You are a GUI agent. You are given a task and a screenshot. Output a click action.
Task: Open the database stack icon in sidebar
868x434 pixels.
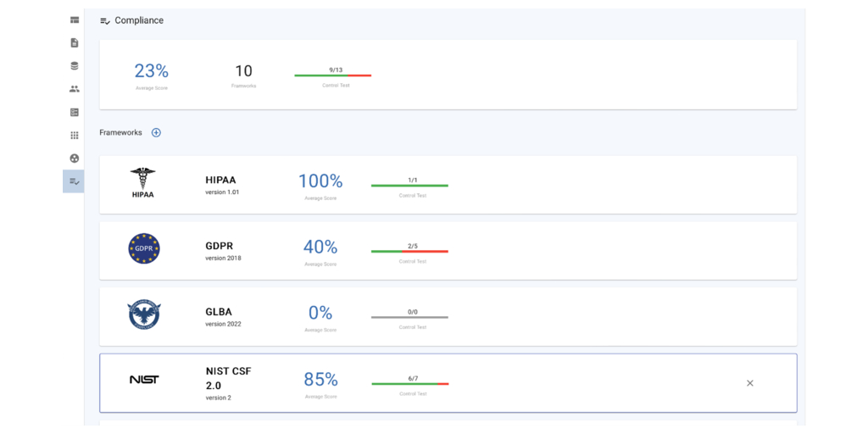75,66
